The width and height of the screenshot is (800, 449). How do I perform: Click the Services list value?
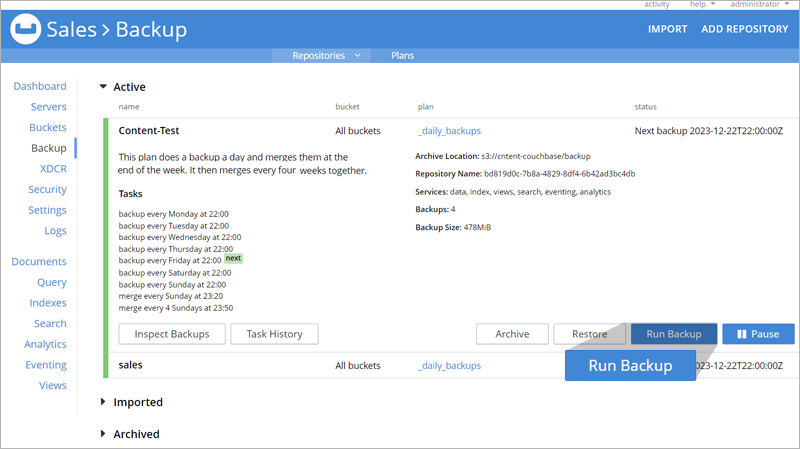coord(530,192)
